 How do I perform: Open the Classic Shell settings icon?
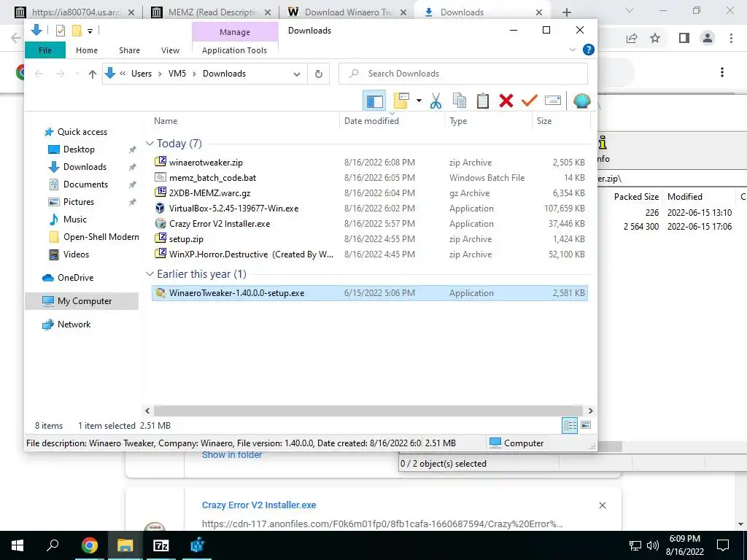click(581, 101)
